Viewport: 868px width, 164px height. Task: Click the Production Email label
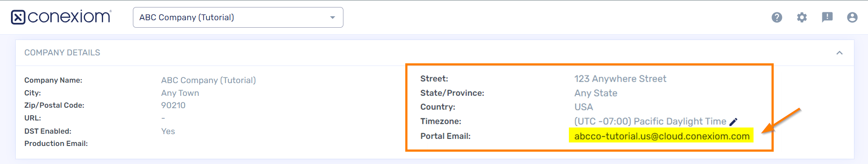tap(56, 144)
